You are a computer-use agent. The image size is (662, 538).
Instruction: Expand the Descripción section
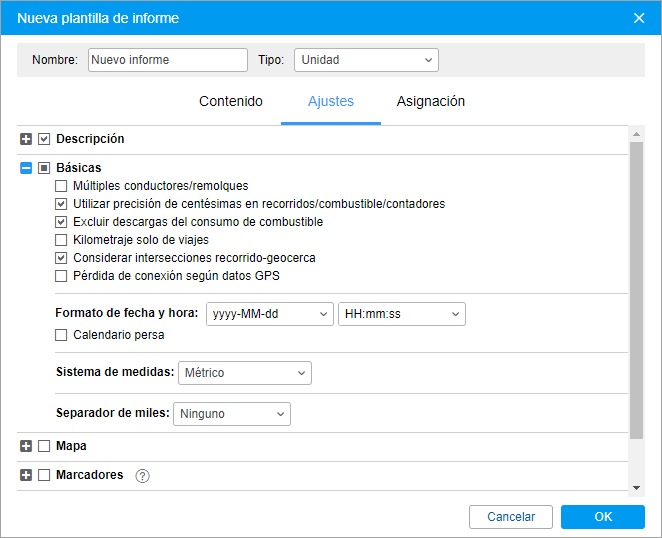(26, 139)
